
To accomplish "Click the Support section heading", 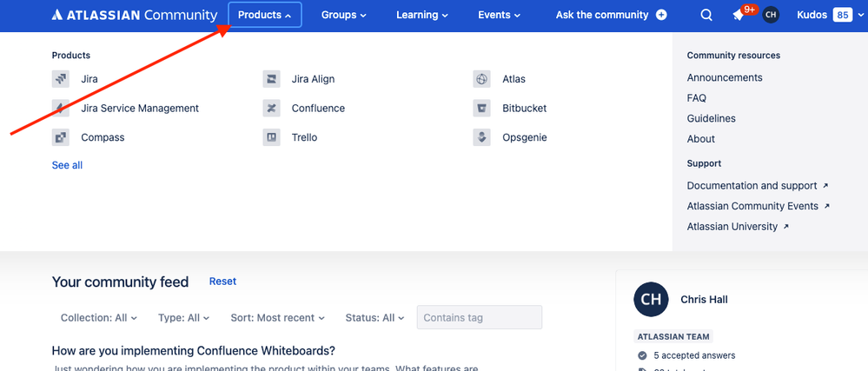I will click(x=704, y=163).
